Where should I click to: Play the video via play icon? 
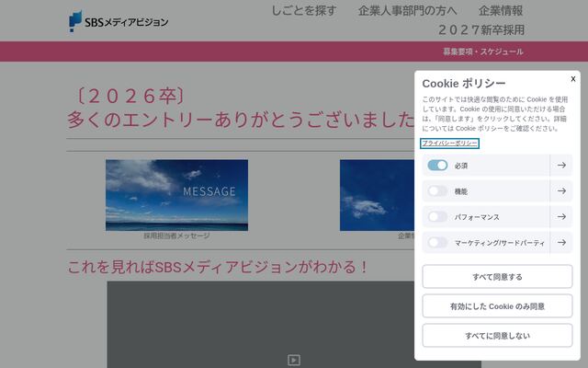[294, 360]
